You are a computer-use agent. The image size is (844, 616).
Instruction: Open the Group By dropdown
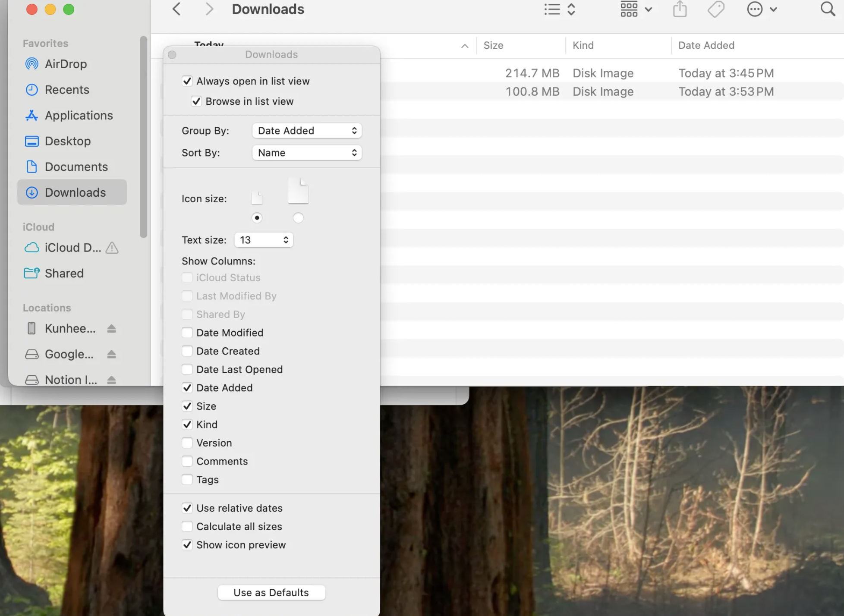[306, 131]
